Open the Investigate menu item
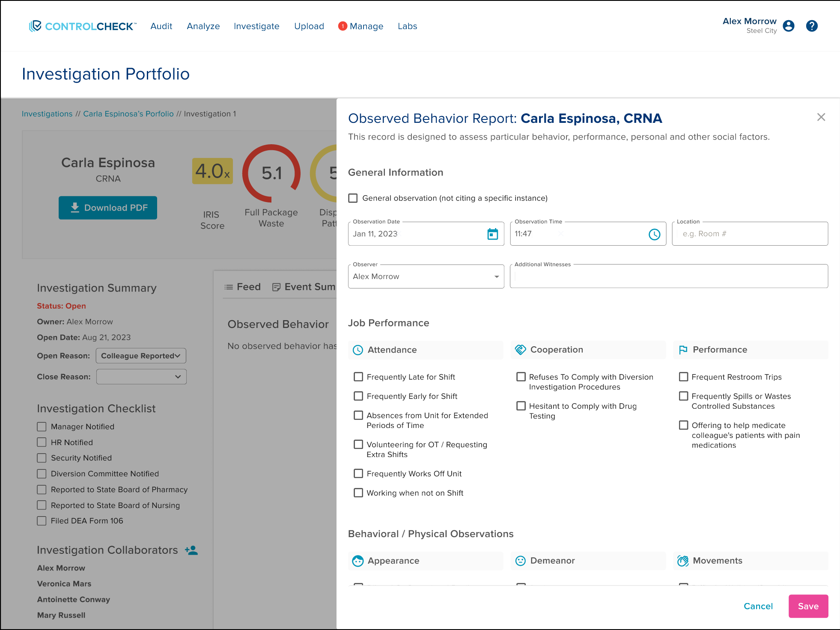840x630 pixels. click(256, 26)
